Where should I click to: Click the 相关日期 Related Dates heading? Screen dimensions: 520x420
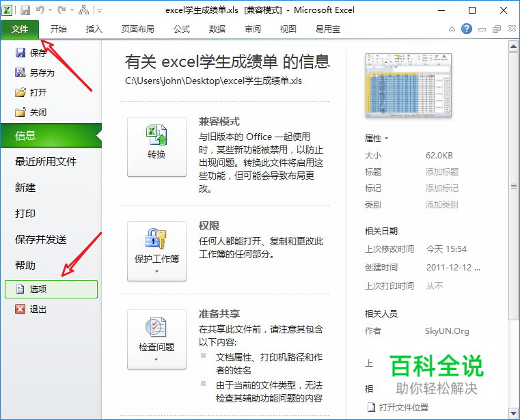pyautogui.click(x=381, y=231)
